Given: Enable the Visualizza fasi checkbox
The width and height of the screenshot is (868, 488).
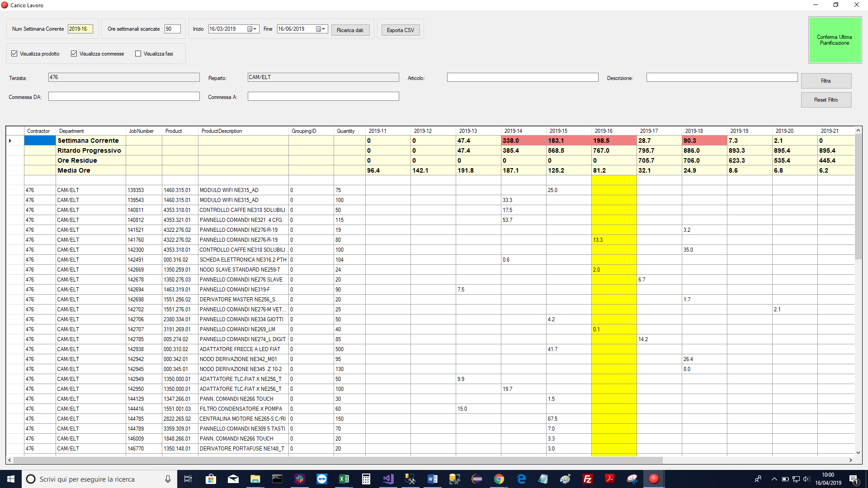Looking at the screenshot, I should (138, 54).
